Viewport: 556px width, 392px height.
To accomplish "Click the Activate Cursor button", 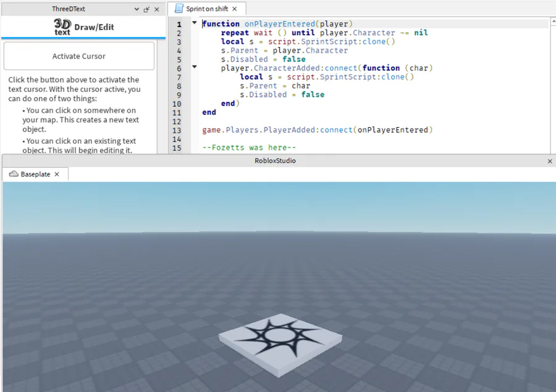I will [x=78, y=56].
